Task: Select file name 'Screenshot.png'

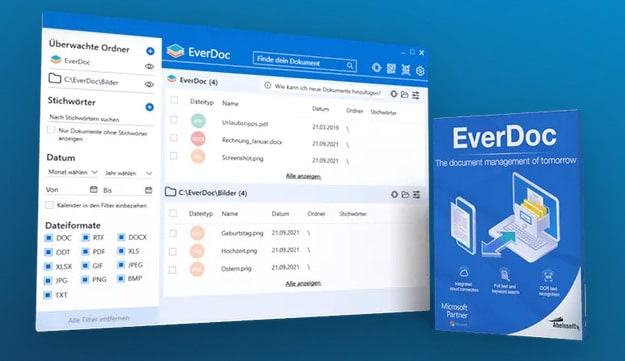Action: click(x=242, y=158)
